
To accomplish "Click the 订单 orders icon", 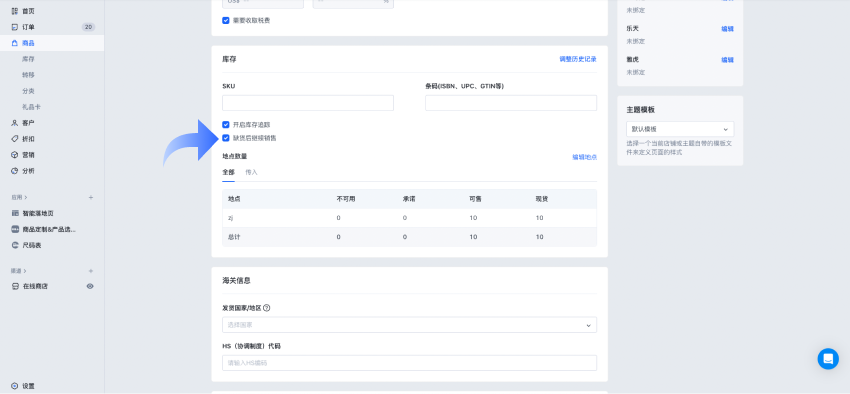I will point(15,27).
